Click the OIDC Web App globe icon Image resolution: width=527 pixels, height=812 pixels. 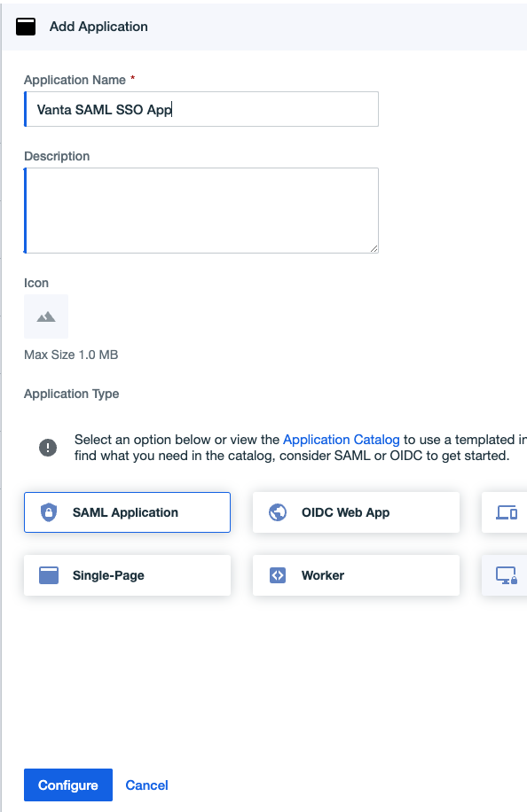tap(278, 512)
